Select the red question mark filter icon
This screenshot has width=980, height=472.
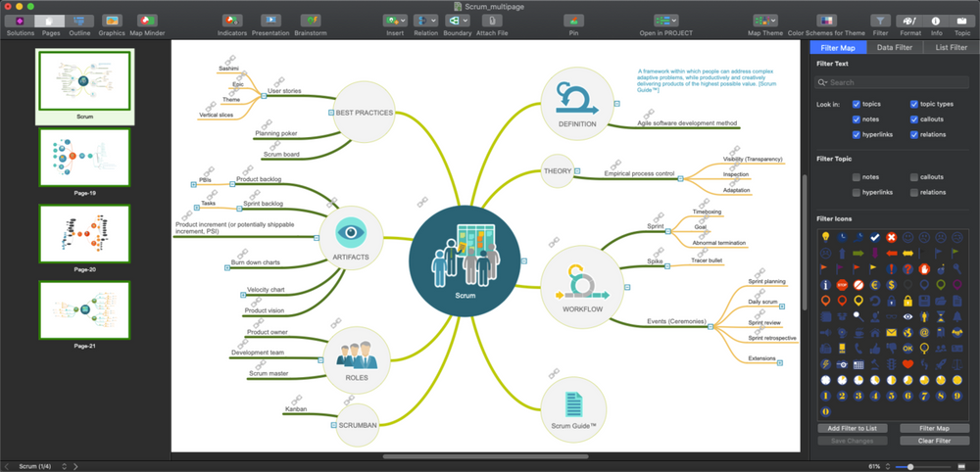tap(907, 269)
